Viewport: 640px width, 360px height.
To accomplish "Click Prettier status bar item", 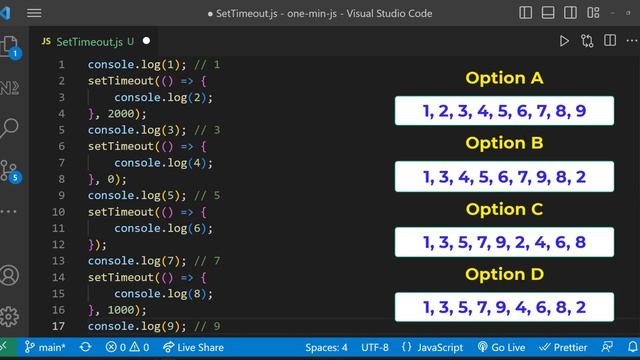I will point(563,347).
